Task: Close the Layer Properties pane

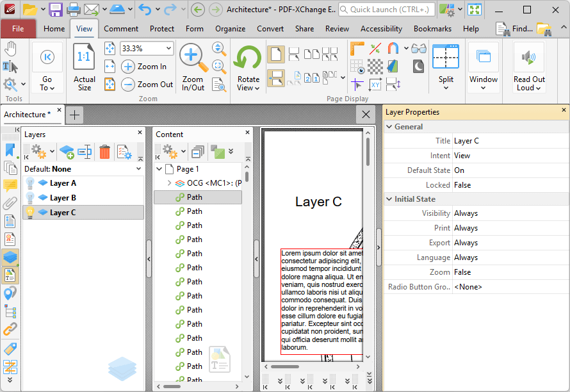Action: coord(564,110)
